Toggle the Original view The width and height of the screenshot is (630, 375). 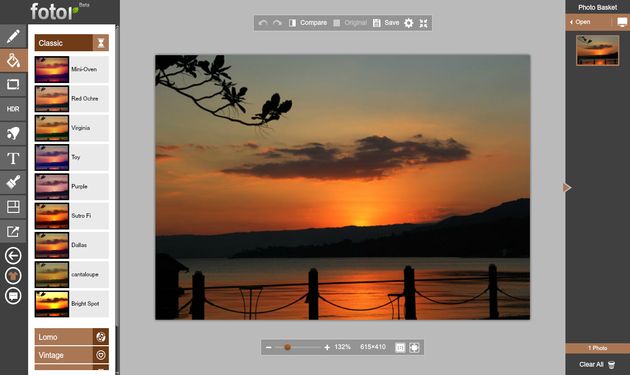[350, 23]
